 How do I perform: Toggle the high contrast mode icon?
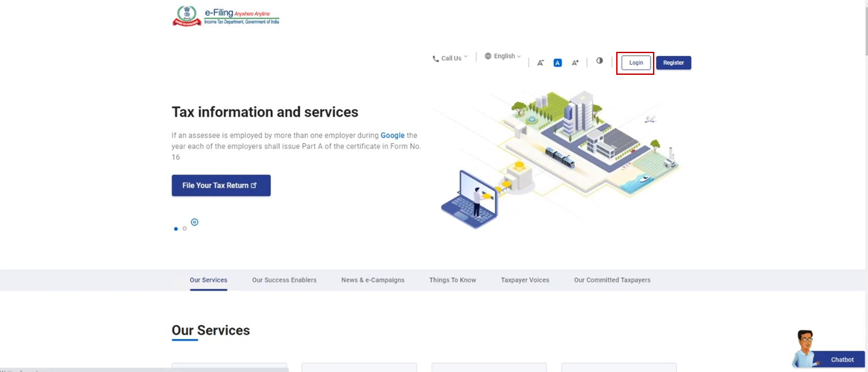click(599, 61)
